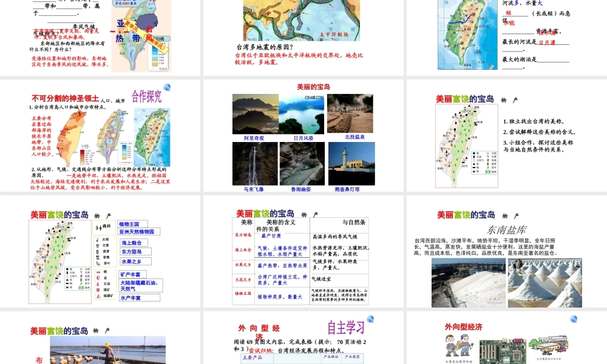
Task: Click the 东方甜岛 label box
Action: coord(135,251)
